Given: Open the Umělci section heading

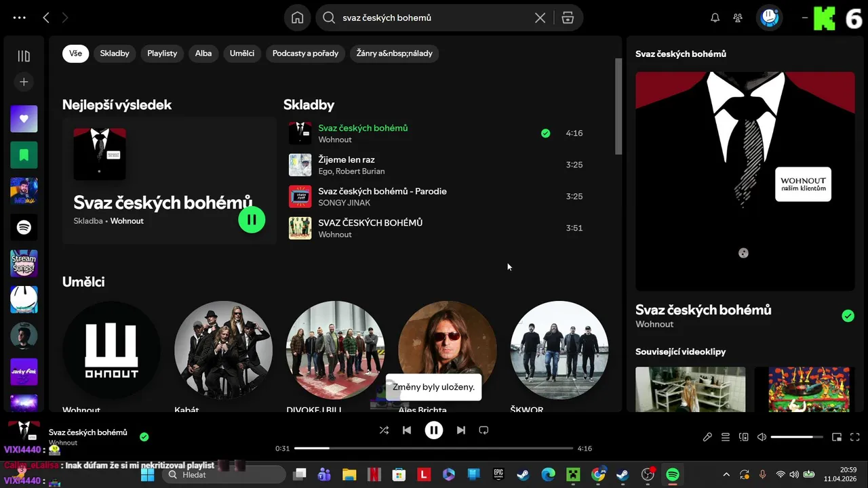Looking at the screenshot, I should [83, 281].
